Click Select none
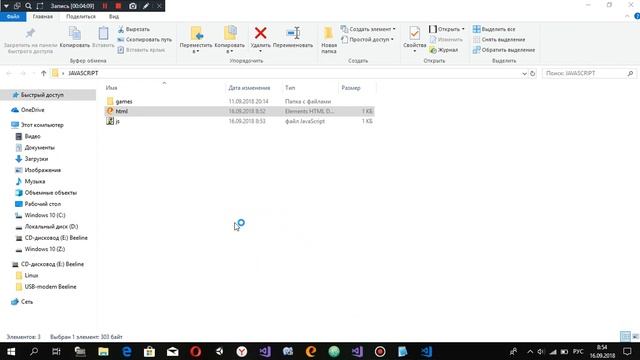This screenshot has width=640, height=360. coord(499,40)
